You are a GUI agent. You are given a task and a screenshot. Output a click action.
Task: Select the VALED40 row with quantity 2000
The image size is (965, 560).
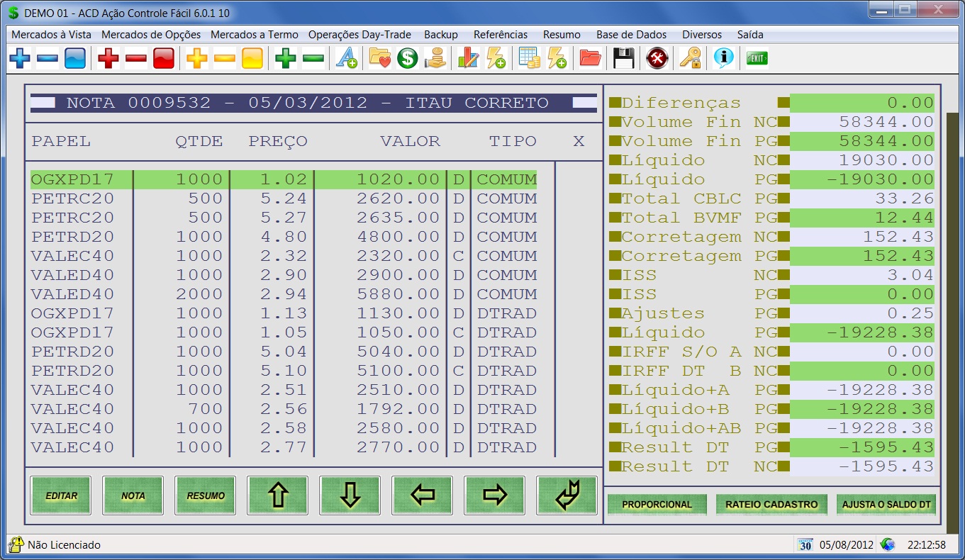click(x=284, y=294)
